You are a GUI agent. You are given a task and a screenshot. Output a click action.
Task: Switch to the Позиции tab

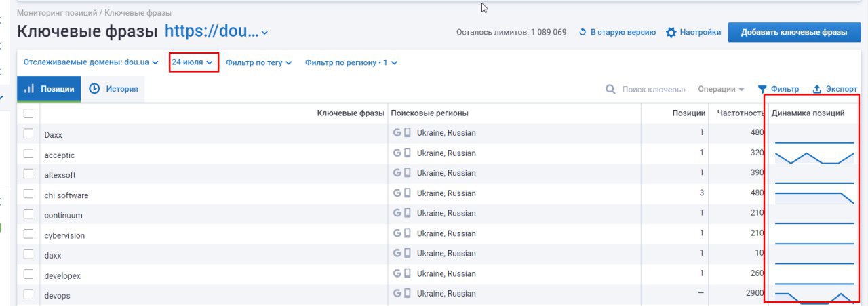click(49, 89)
